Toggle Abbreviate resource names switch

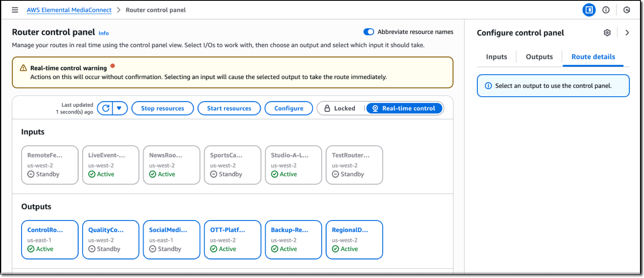pyautogui.click(x=368, y=32)
